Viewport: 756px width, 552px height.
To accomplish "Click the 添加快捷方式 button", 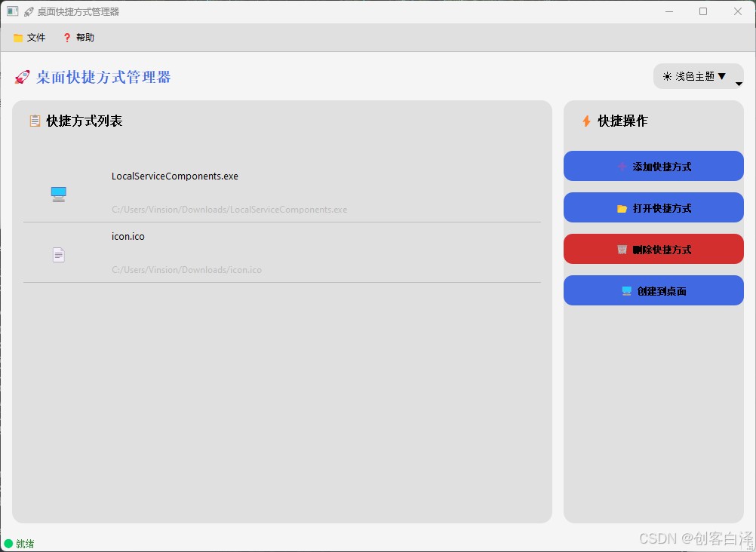I will coord(653,167).
